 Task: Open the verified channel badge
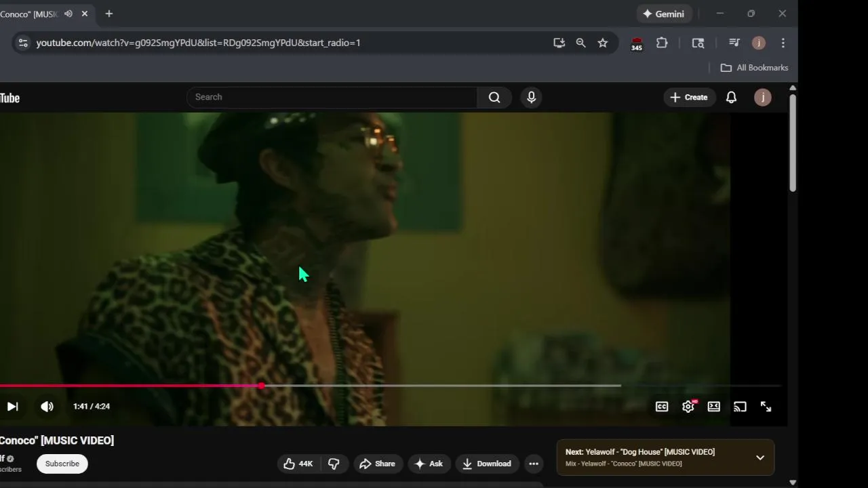(10, 459)
